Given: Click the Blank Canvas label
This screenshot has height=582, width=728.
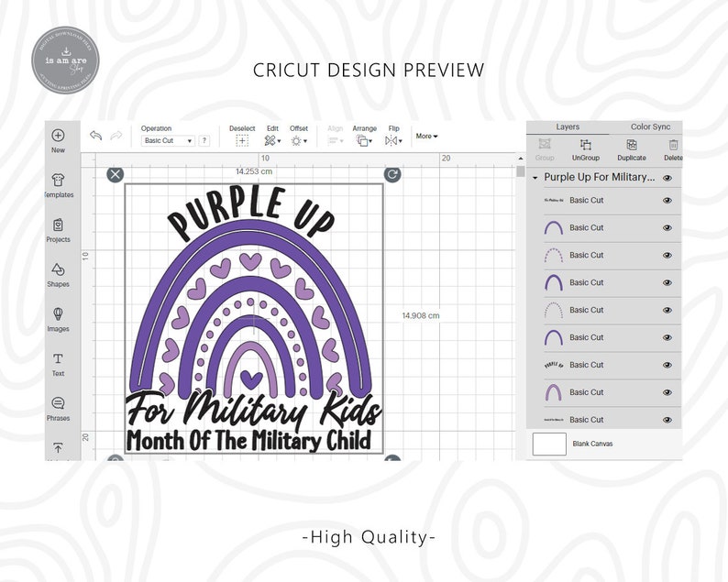Looking at the screenshot, I should (x=592, y=444).
